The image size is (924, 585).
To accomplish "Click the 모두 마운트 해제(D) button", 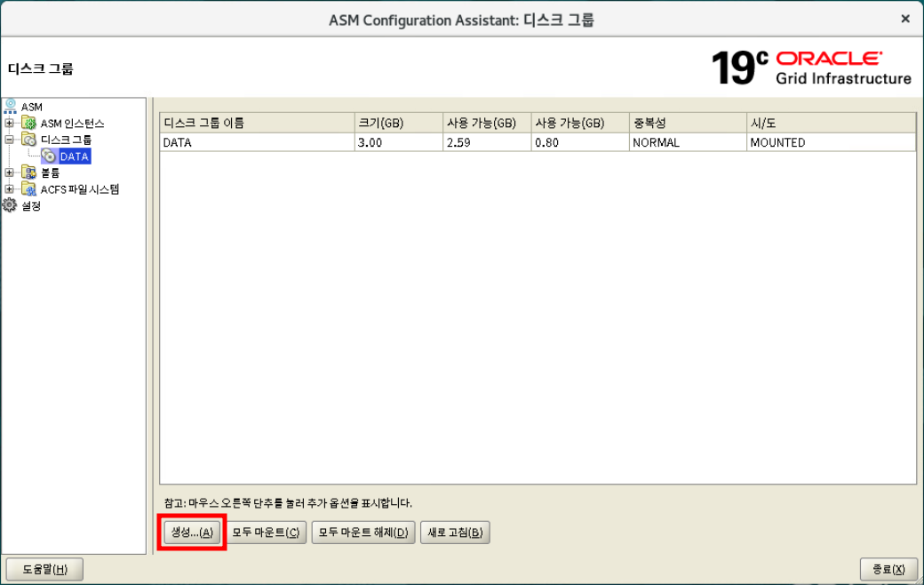I will [x=363, y=533].
